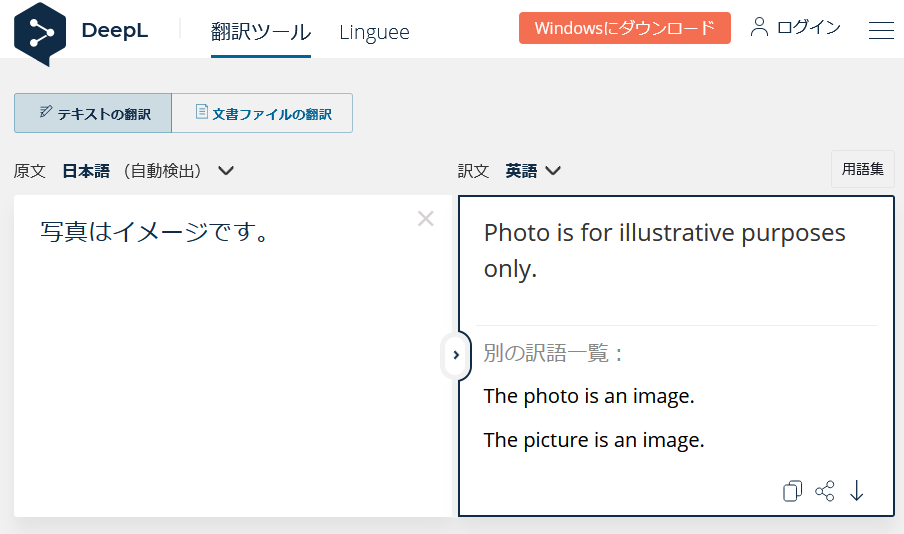Screen dimensions: 904x534
Task: Choose alternative "The photo is an image."
Action: point(589,396)
